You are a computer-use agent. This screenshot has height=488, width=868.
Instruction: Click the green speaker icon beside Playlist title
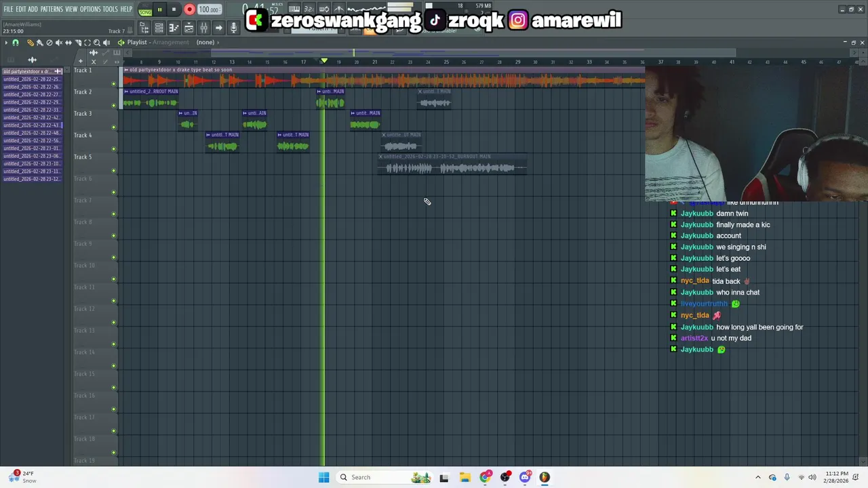click(121, 43)
